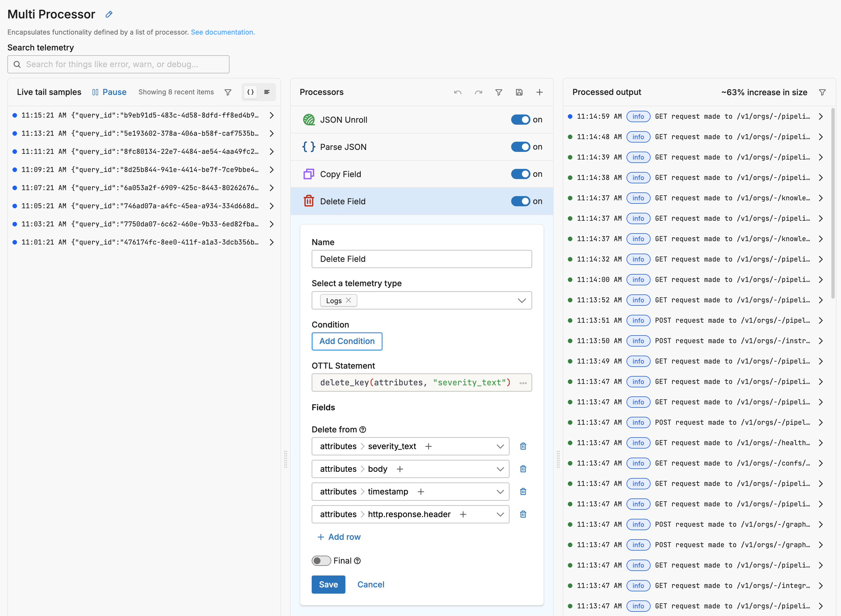Delete the attributes body row with trash icon

523,469
